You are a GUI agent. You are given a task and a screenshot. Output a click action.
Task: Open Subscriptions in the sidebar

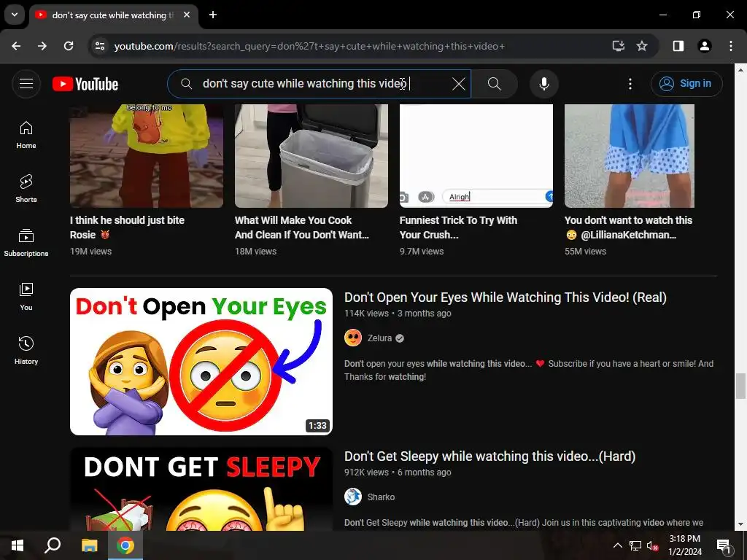coord(26,243)
